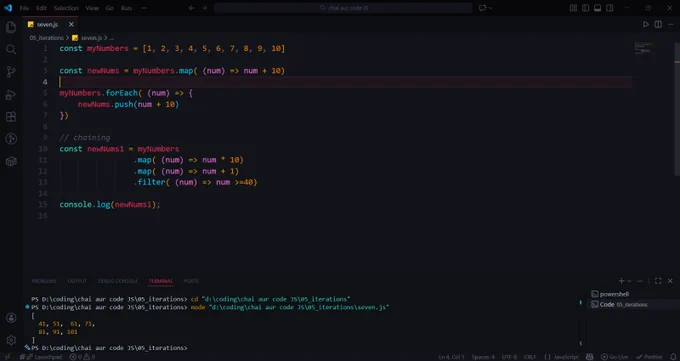Screen dimensions: 680x361
Task: Open the chat icon in title bar
Action: 482,8
